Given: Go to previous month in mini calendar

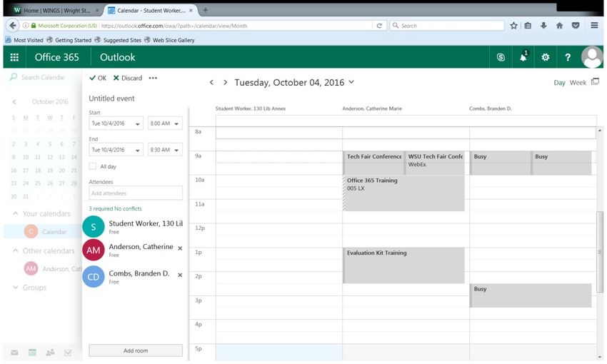Looking at the screenshot, I should click(14, 102).
